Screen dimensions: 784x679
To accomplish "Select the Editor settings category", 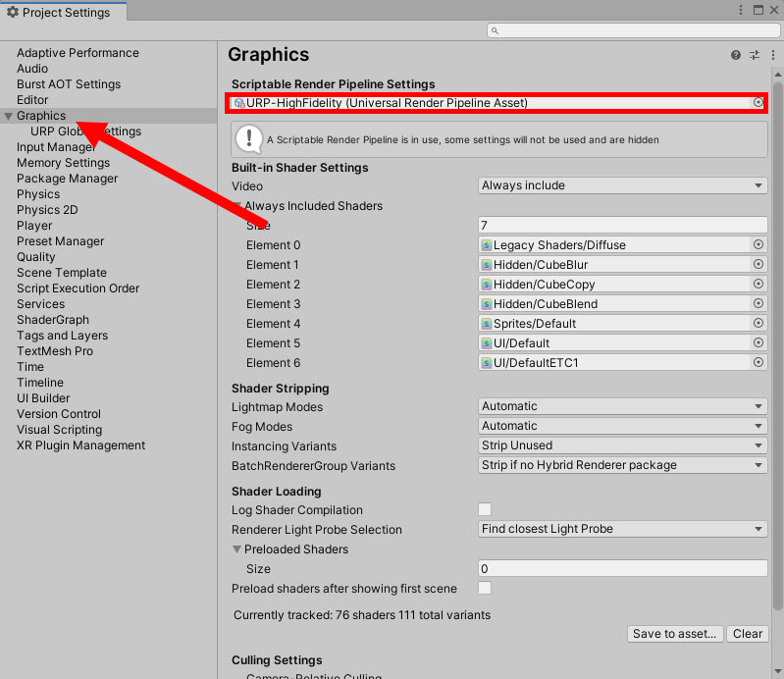I will [32, 99].
